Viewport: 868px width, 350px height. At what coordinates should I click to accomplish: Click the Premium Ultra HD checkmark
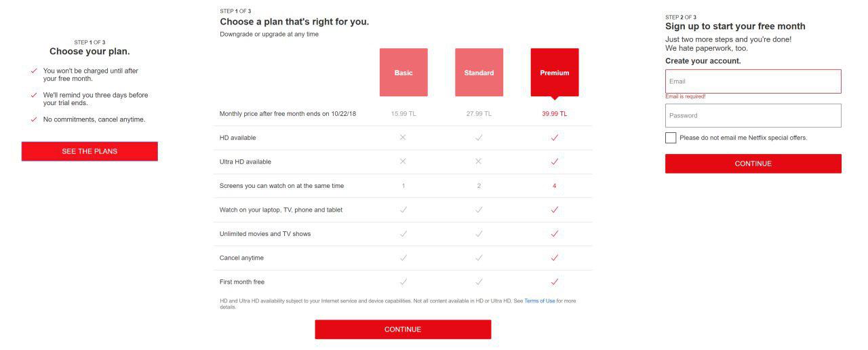coord(555,161)
